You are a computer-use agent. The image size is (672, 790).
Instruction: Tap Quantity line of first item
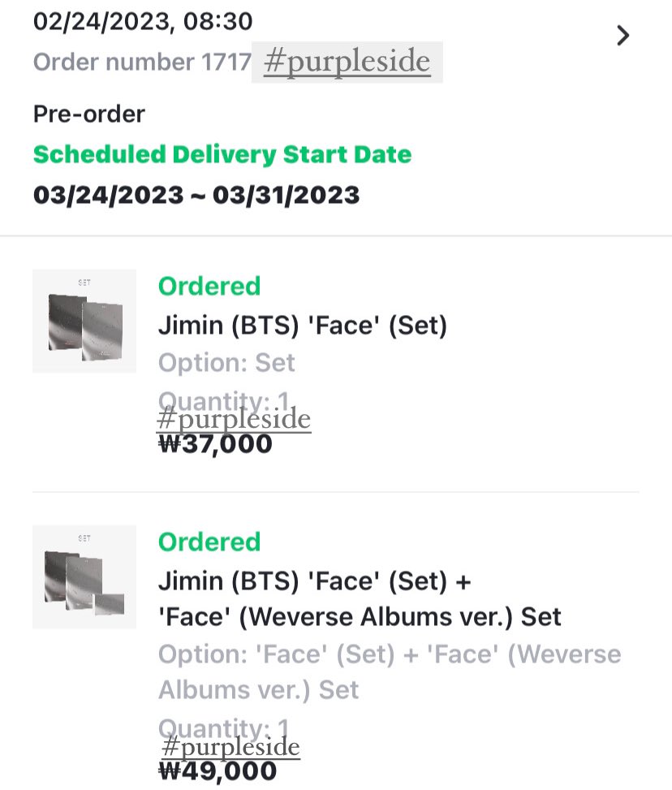click(224, 400)
